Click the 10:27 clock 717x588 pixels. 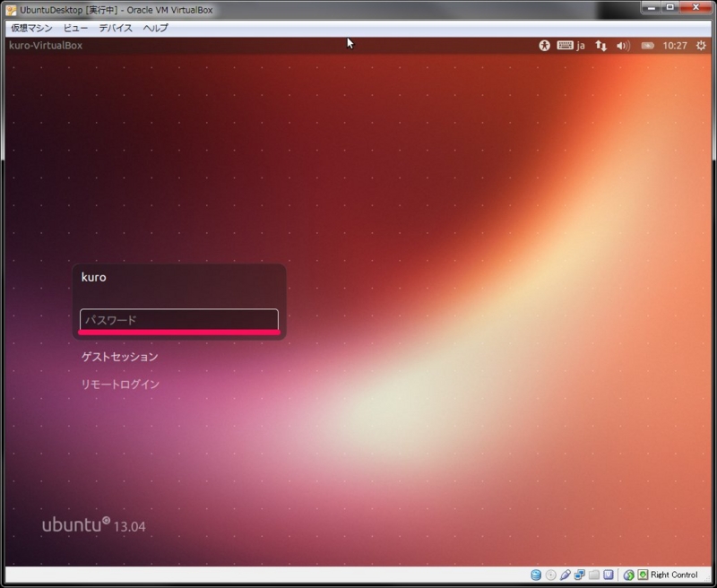point(675,46)
